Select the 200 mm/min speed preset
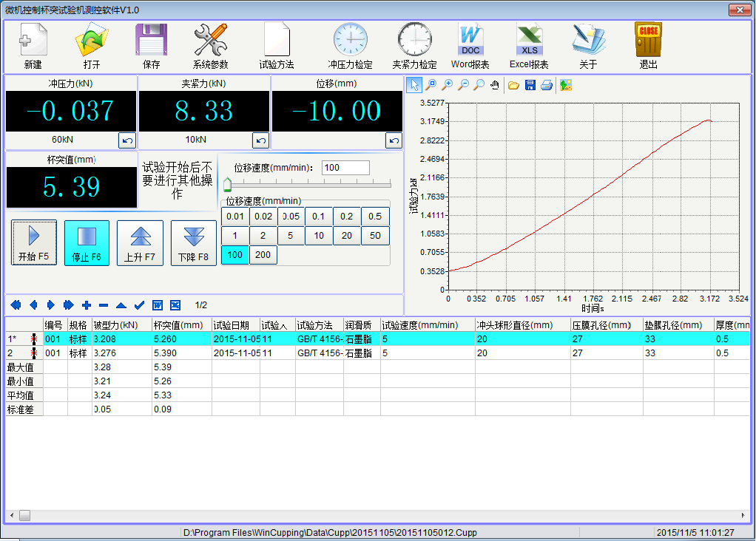 pyautogui.click(x=263, y=255)
